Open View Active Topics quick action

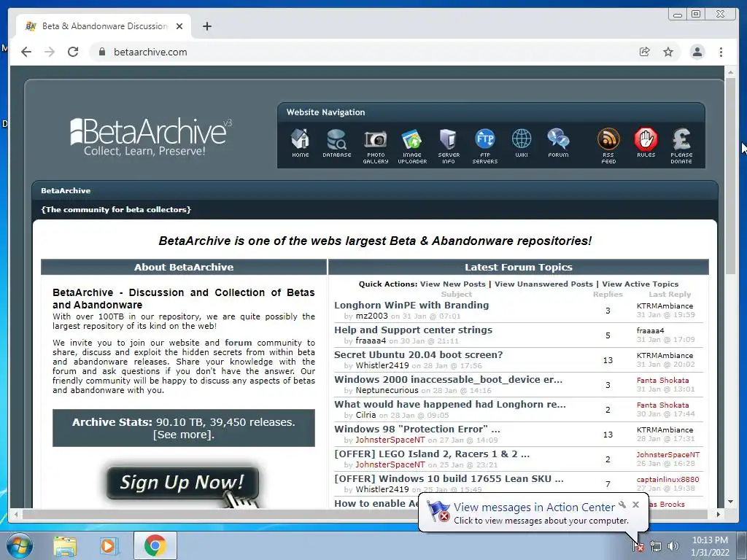pyautogui.click(x=640, y=284)
